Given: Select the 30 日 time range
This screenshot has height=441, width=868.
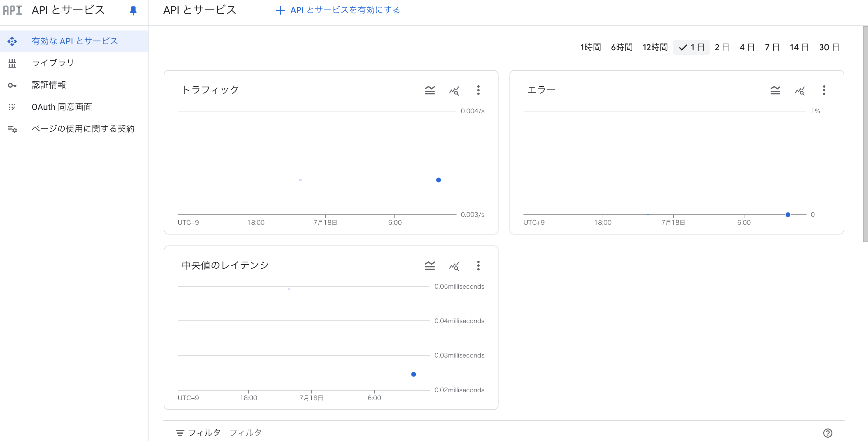Looking at the screenshot, I should coord(829,47).
